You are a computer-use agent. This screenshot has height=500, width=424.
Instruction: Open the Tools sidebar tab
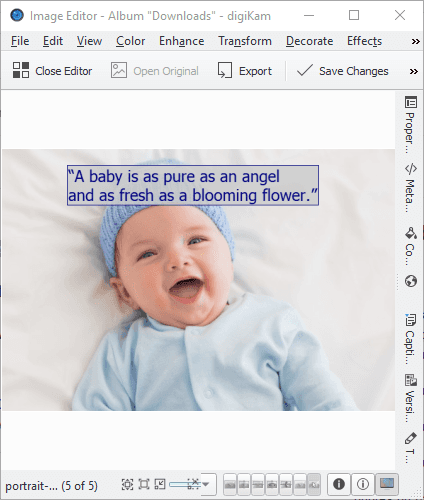411,447
